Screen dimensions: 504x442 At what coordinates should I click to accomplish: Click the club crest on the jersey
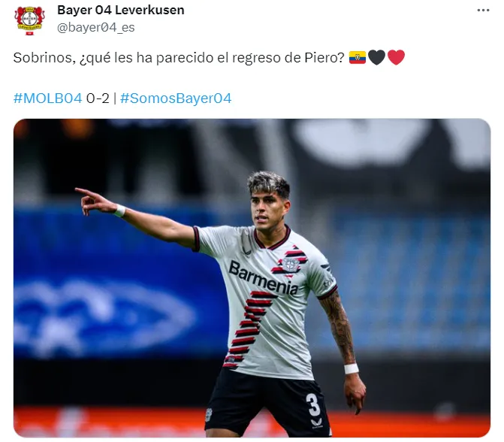291,265
